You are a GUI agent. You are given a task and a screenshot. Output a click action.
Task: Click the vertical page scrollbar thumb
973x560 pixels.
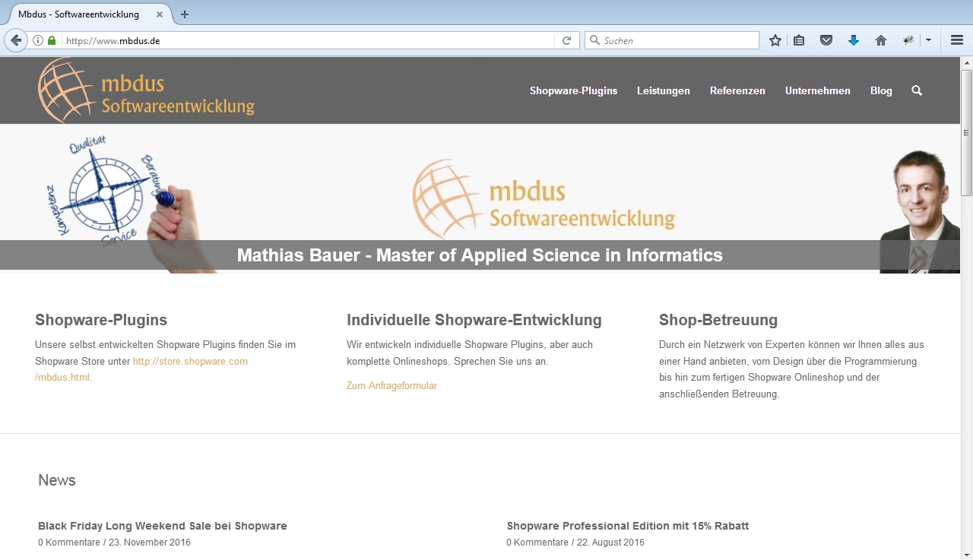[x=966, y=132]
